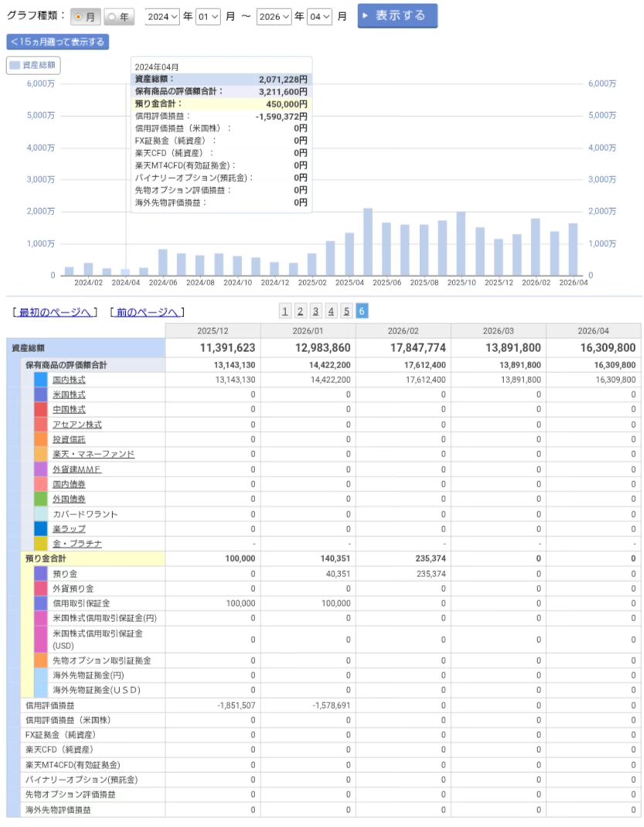Click the green swatch beside 外国債券
644x827 pixels.
pyautogui.click(x=41, y=499)
